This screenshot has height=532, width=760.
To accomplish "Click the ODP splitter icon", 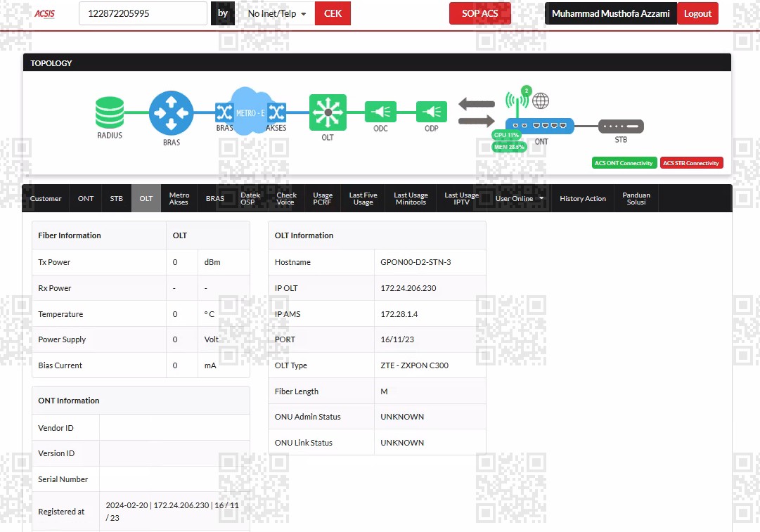I will (432, 112).
